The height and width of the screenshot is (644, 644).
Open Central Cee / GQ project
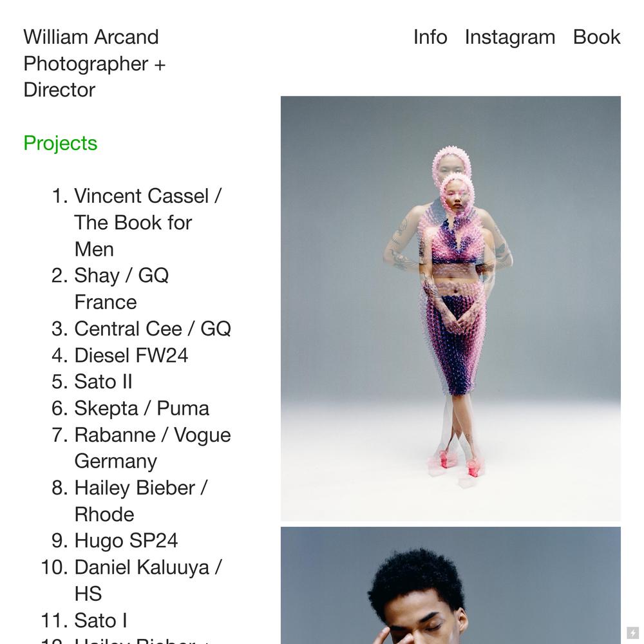click(153, 329)
